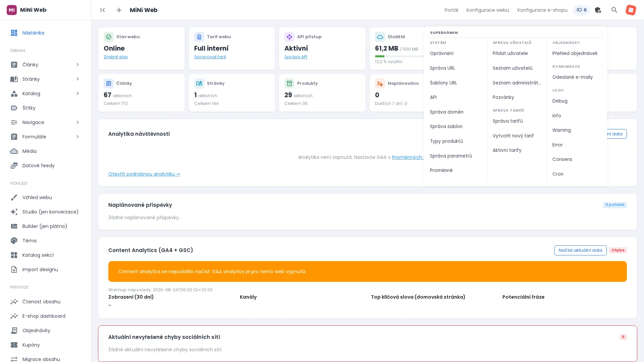Click the Štítky label icon
Viewport: 644px width, 362px height.
pos(14,108)
